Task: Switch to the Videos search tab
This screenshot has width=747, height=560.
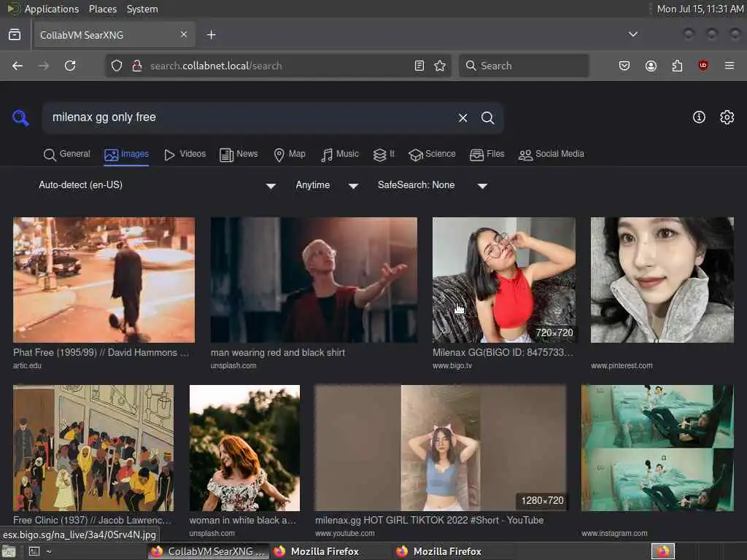Action: [185, 155]
